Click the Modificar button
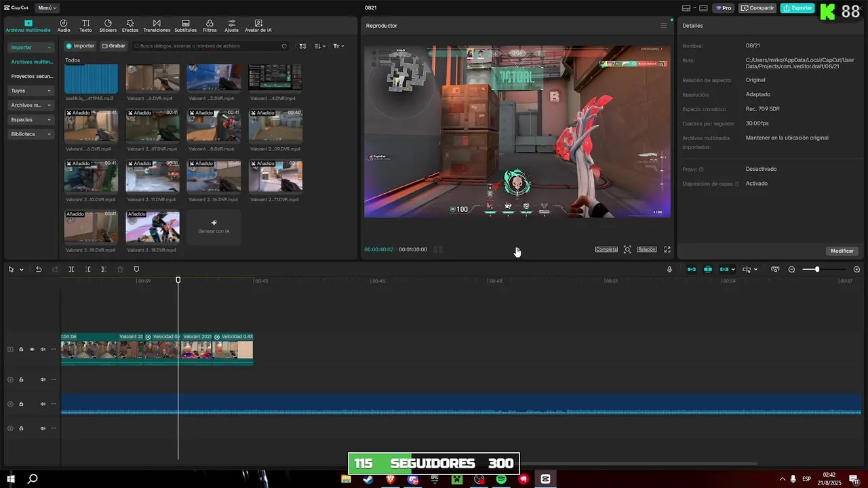Screen dimensions: 868x488 coord(842,251)
